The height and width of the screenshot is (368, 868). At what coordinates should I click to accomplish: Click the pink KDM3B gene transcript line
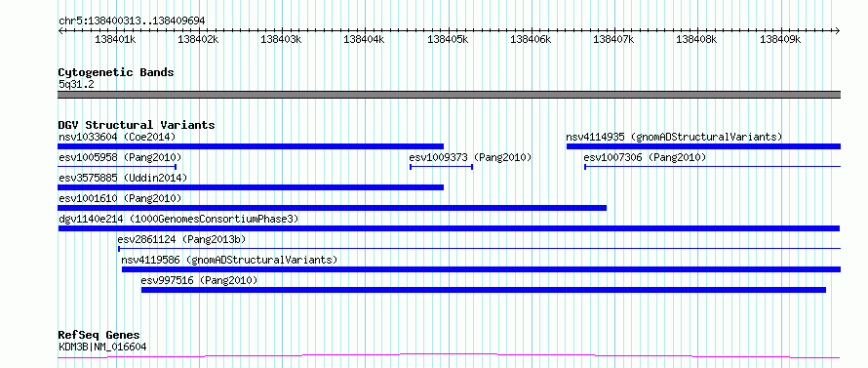pyautogui.click(x=449, y=356)
